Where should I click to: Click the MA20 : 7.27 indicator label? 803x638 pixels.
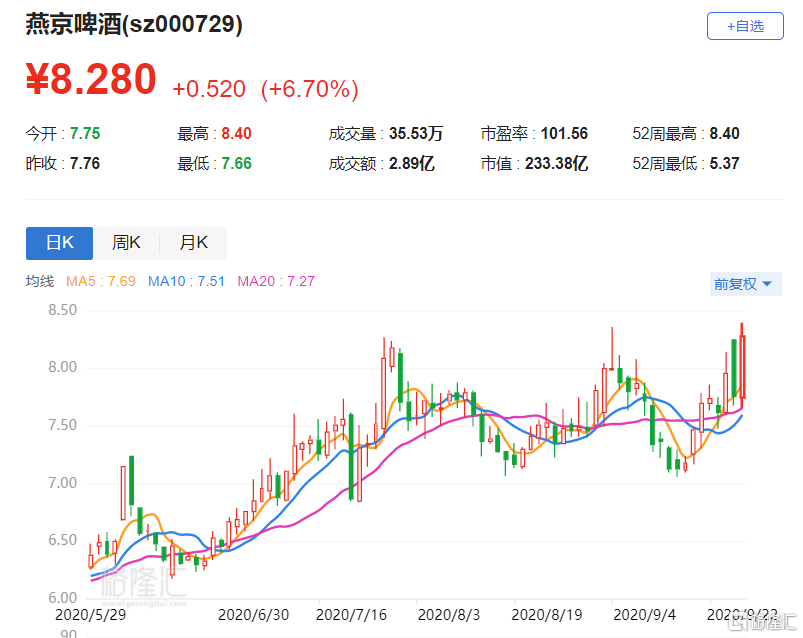coord(276,281)
